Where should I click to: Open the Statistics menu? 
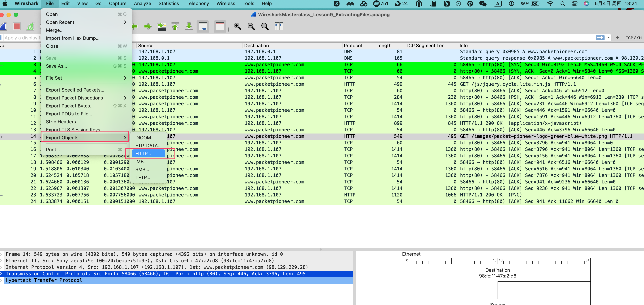pos(169,3)
